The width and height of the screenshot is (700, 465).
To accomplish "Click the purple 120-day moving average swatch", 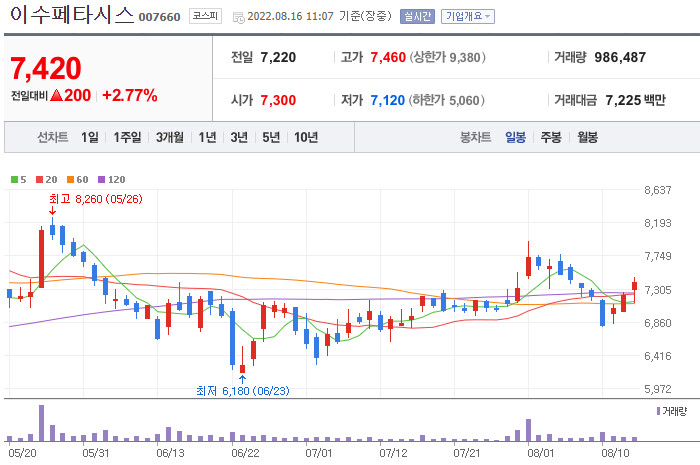I will pyautogui.click(x=101, y=179).
